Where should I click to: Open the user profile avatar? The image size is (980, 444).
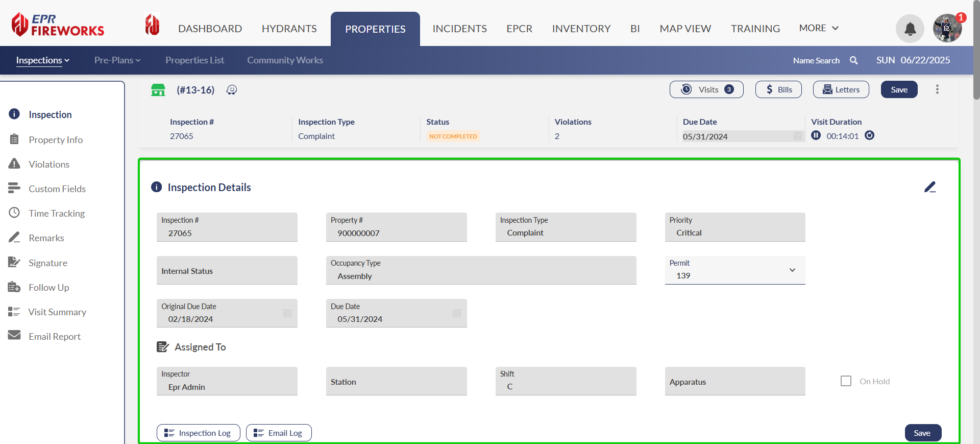tap(947, 29)
